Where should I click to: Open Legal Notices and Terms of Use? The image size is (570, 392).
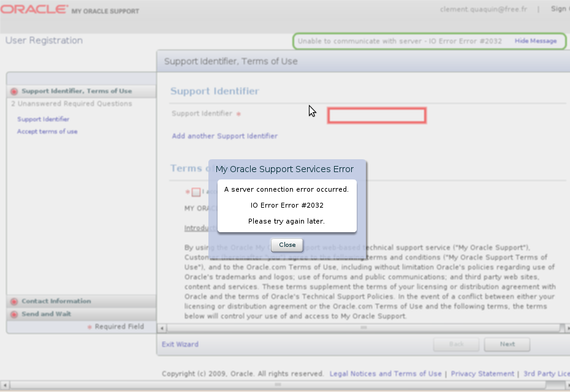point(386,374)
